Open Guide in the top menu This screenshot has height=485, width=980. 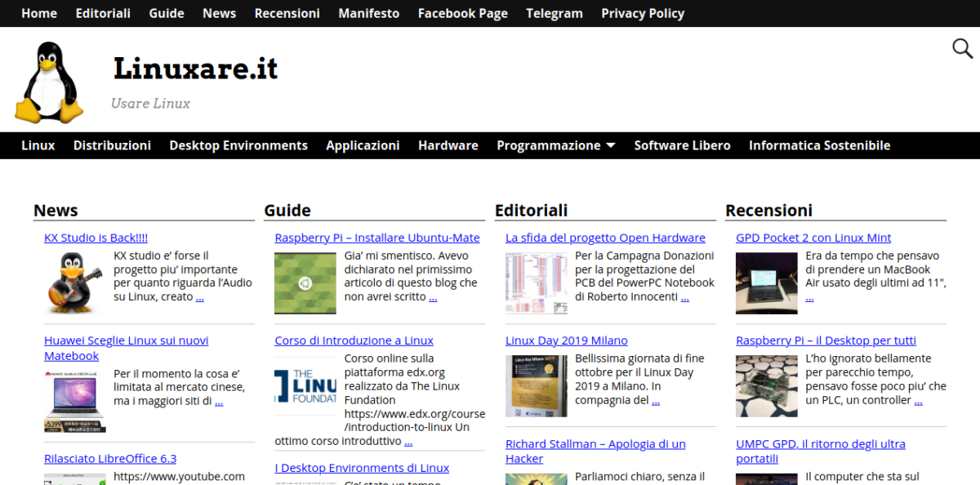click(x=167, y=13)
